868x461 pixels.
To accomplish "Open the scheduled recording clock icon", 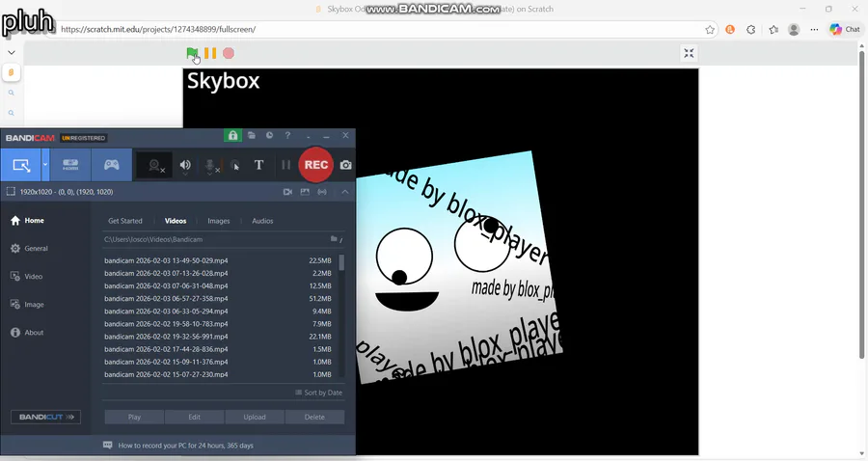I will coord(269,136).
